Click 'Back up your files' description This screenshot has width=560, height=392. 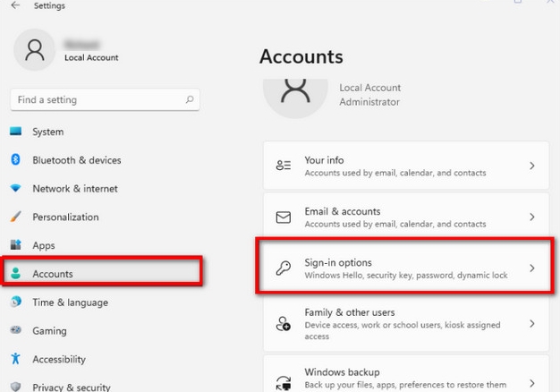coord(405,385)
